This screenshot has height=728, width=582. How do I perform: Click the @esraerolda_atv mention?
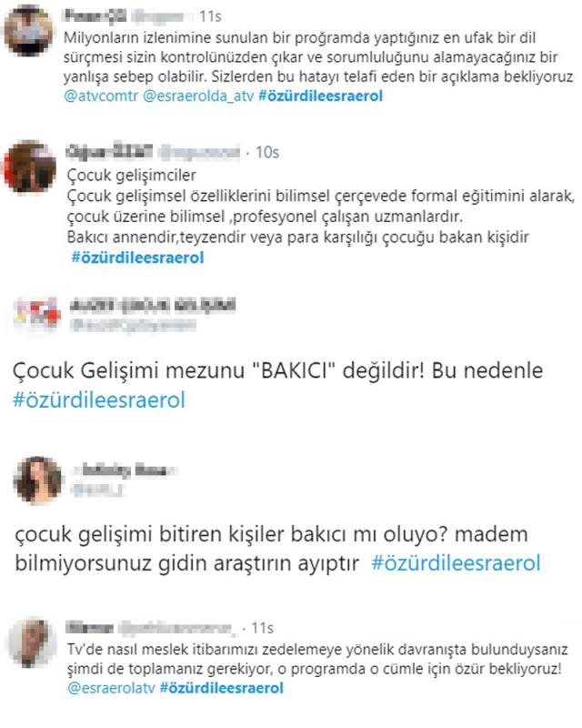(x=198, y=96)
